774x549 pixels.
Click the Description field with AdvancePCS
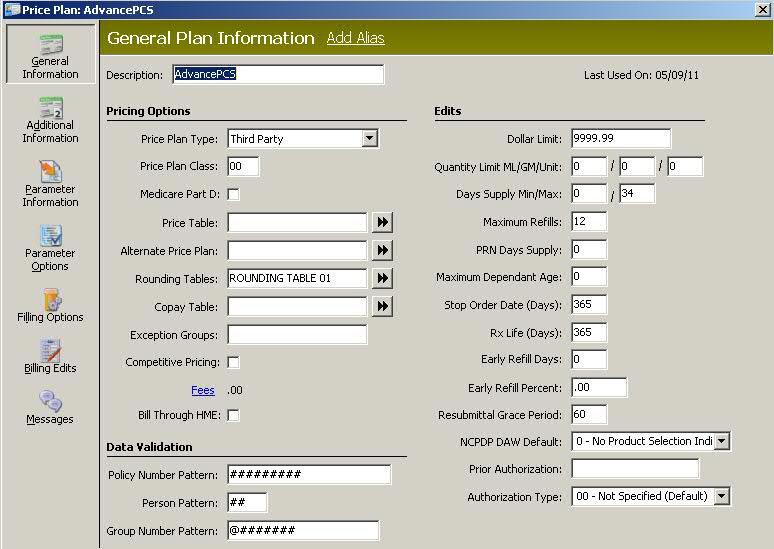pyautogui.click(x=278, y=74)
